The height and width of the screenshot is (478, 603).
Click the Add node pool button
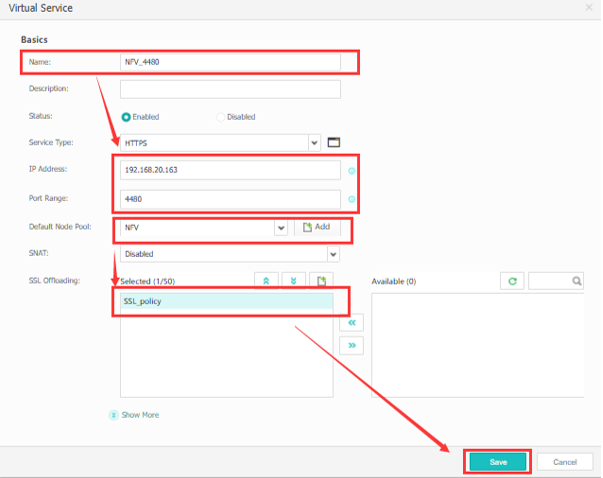pyautogui.click(x=317, y=227)
